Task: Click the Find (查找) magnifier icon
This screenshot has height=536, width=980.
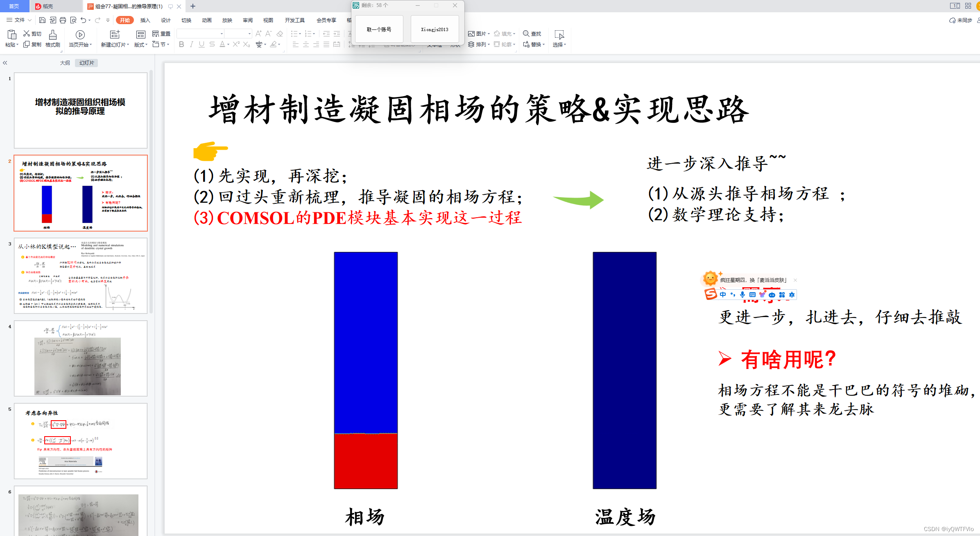Action: (526, 34)
